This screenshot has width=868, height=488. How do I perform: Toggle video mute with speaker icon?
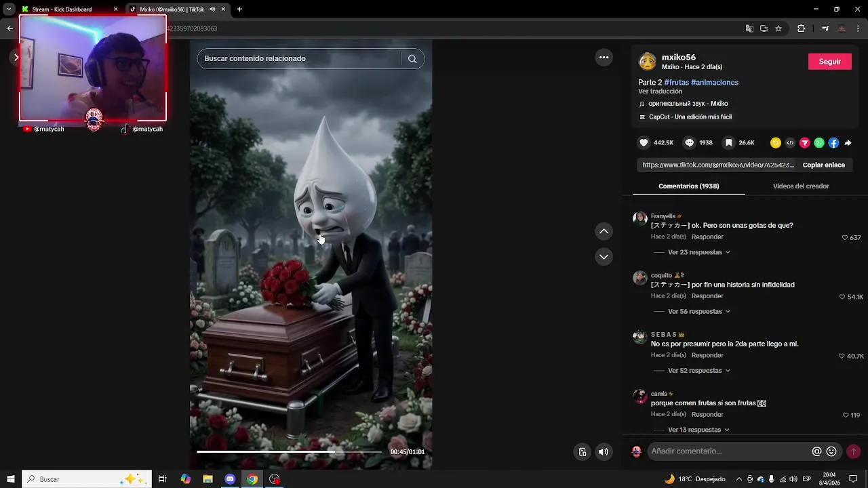(603, 452)
